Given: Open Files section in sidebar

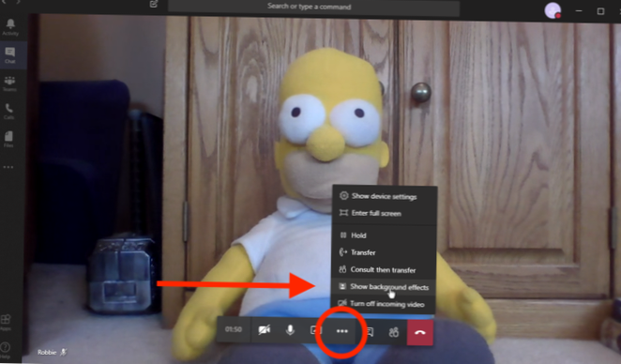Looking at the screenshot, I should (8, 140).
